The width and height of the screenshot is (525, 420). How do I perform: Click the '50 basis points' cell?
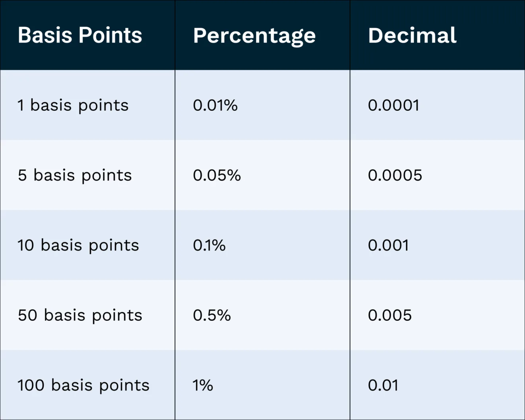click(x=80, y=315)
